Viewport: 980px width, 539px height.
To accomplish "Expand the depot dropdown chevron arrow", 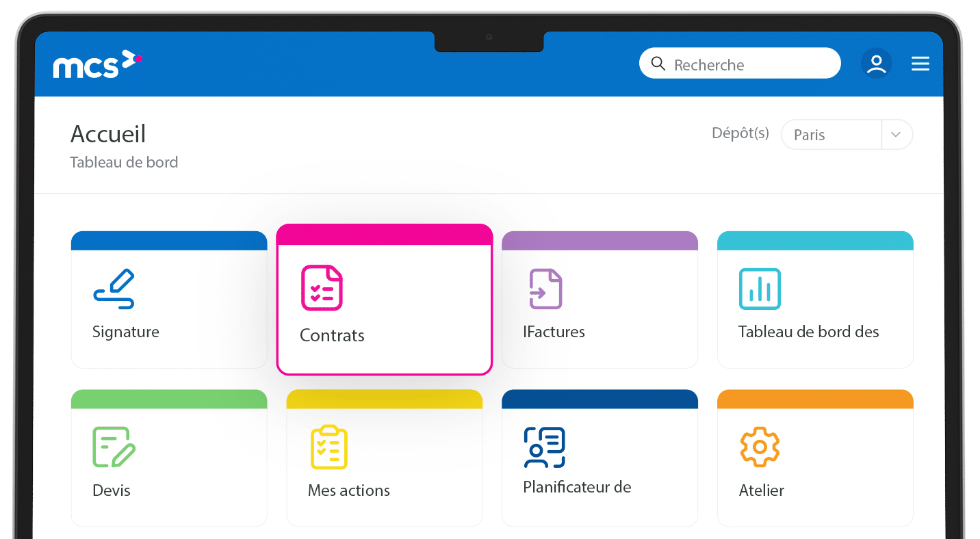I will tap(897, 135).
